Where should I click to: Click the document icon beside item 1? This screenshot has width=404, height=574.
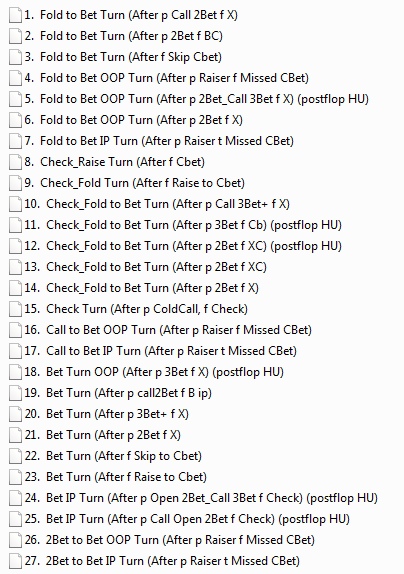tap(15, 16)
